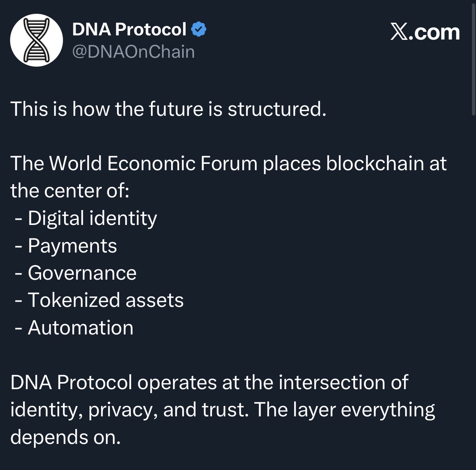
Task: Choose the "Tokenized assets" list item
Action: 105,300
